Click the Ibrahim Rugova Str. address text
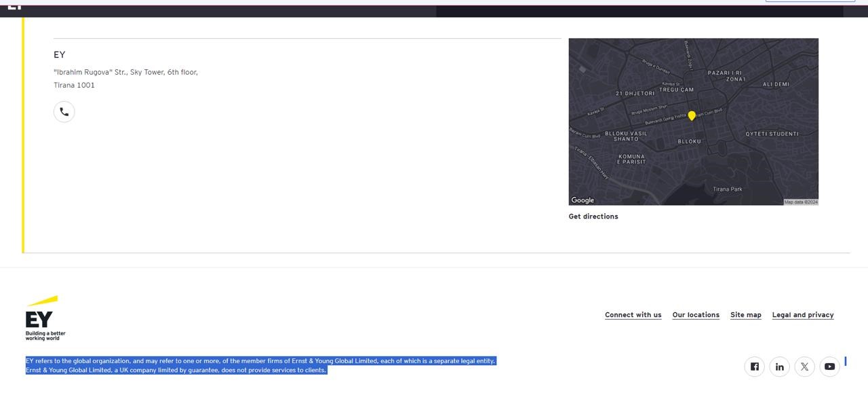The height and width of the screenshot is (393, 868). (125, 72)
